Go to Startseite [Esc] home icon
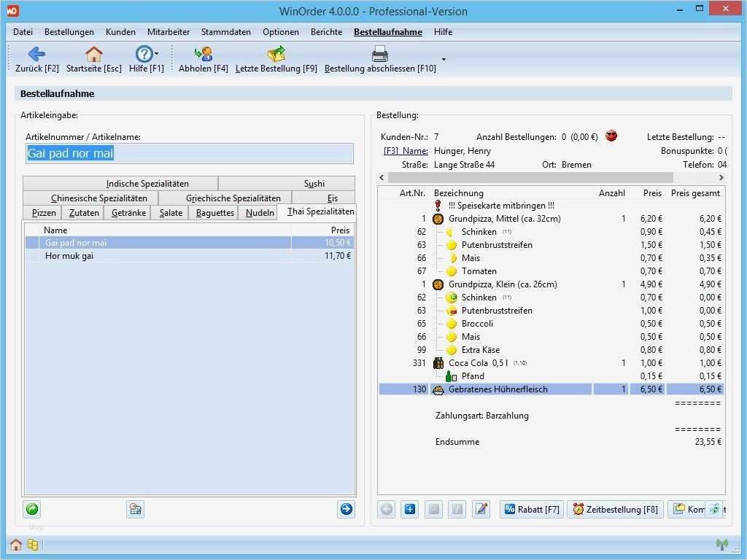The width and height of the screenshot is (747, 560). tap(94, 54)
